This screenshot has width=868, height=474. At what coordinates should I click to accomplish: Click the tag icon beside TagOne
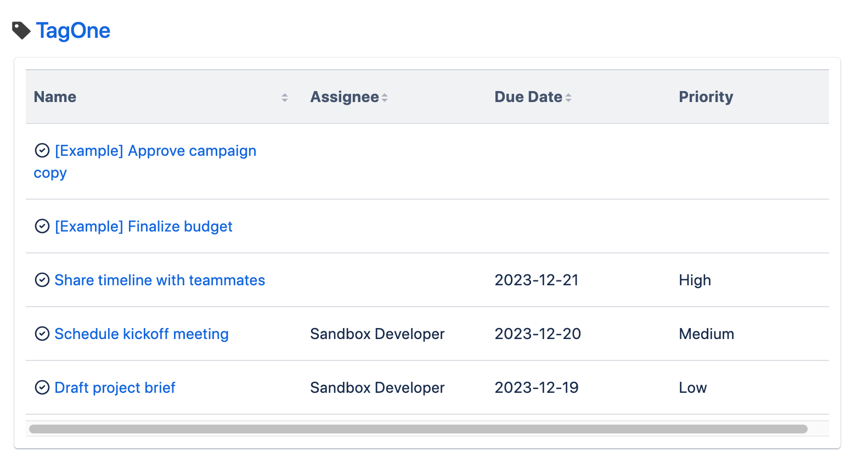click(x=21, y=31)
